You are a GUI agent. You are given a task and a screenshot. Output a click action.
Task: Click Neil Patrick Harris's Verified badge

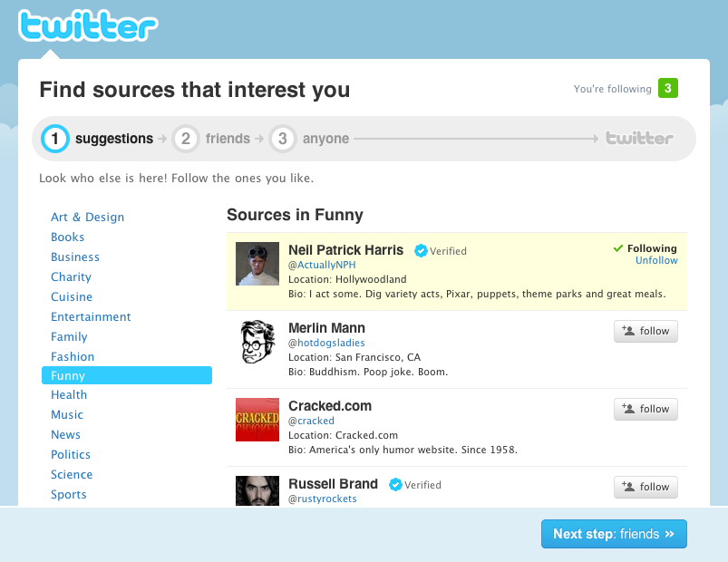(x=420, y=251)
